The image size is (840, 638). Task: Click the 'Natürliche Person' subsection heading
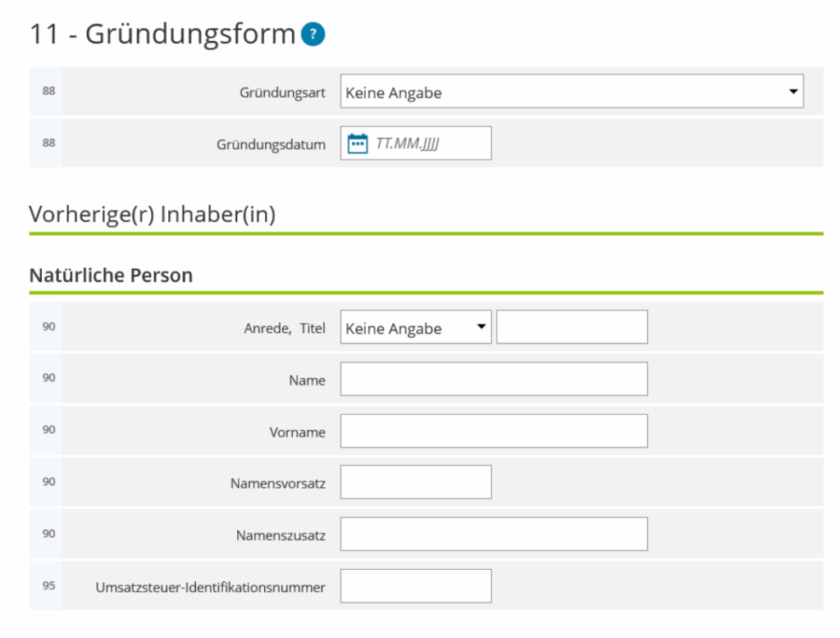(x=111, y=276)
